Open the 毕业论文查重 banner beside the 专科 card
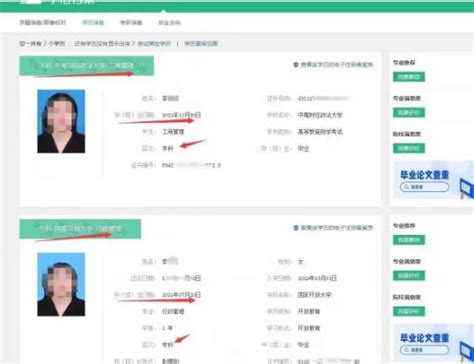This screenshot has height=364, width=474. tap(434, 343)
